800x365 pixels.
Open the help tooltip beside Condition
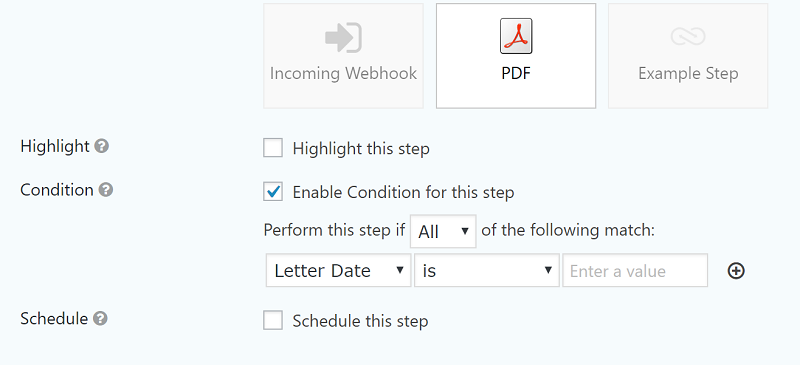(x=106, y=190)
